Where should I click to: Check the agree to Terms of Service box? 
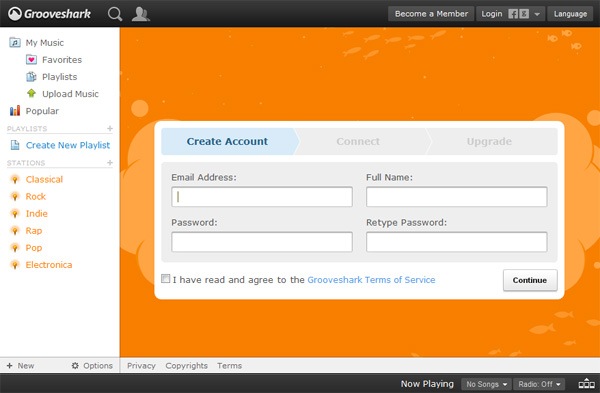[166, 279]
